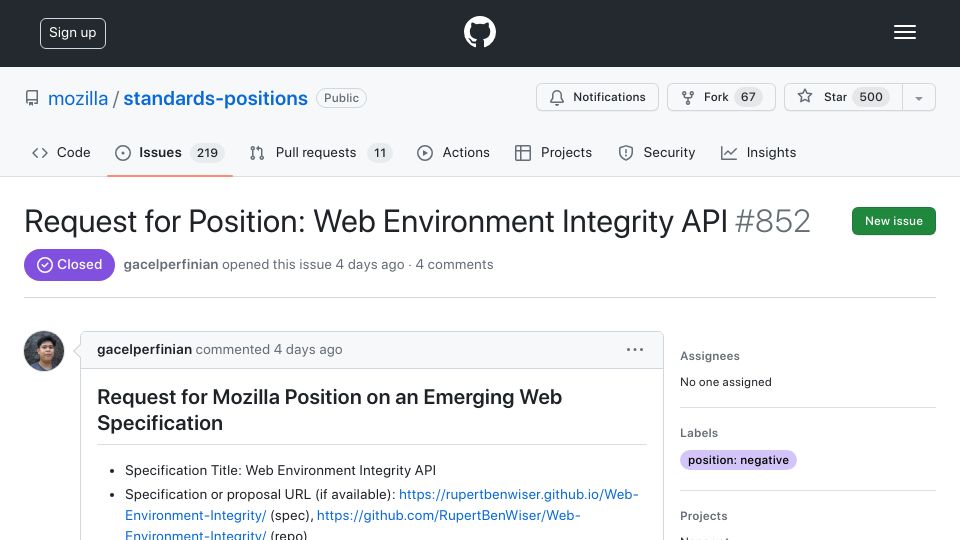Click the Star count 500

coord(871,97)
